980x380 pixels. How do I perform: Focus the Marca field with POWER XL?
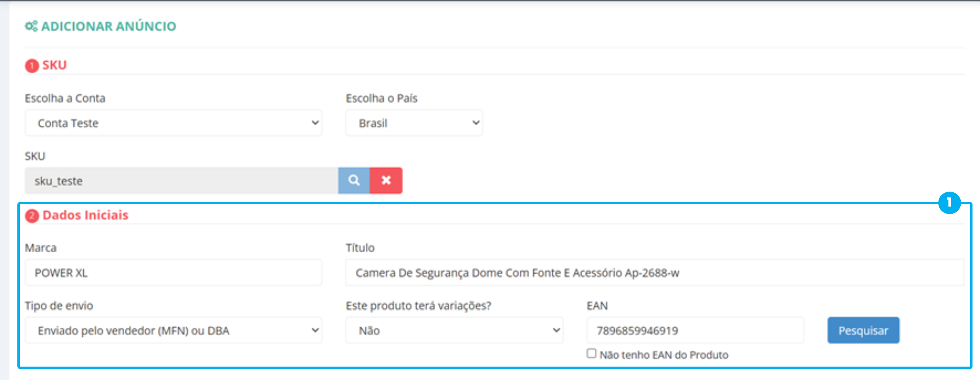pos(174,273)
